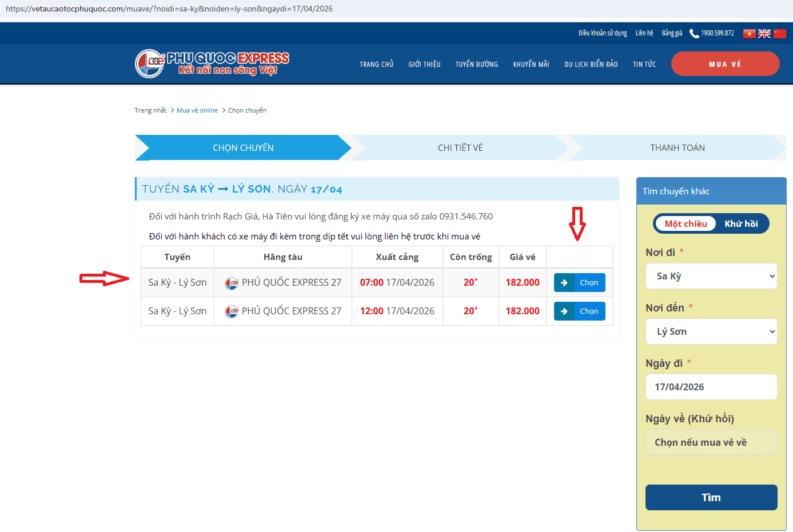This screenshot has height=532, width=793.
Task: Open the Nơi đi dropdown showing Sa Kỳ
Action: coord(711,276)
